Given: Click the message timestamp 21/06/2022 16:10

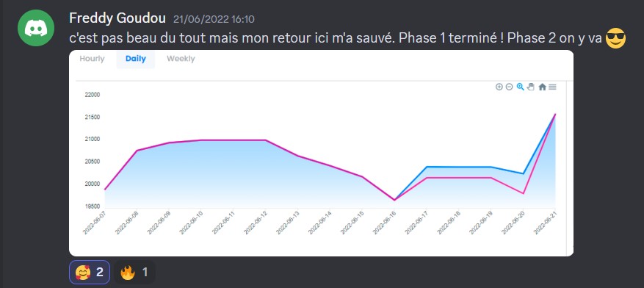Looking at the screenshot, I should point(214,19).
